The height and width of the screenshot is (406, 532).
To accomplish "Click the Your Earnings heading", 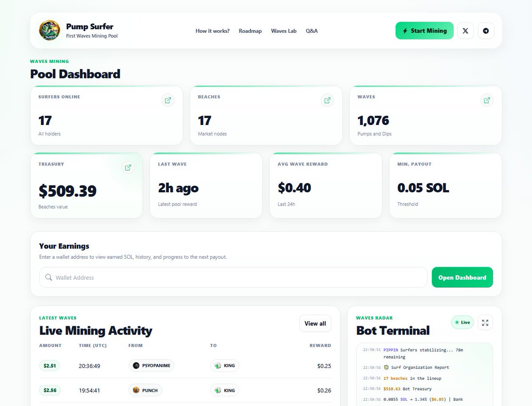I will click(x=64, y=246).
